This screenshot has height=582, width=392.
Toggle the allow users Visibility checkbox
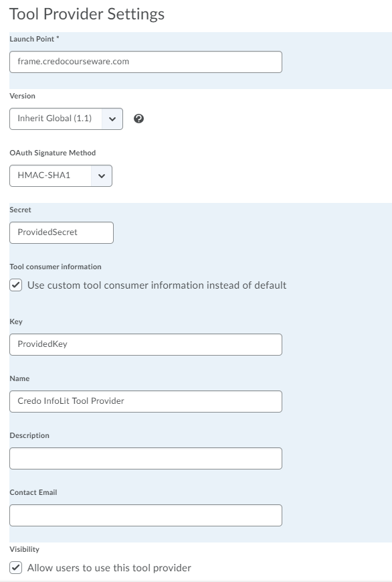point(16,567)
